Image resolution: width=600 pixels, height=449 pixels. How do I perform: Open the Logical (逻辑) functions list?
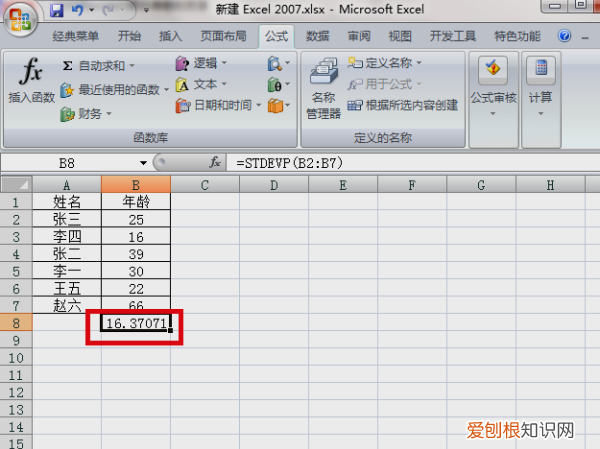(200, 63)
